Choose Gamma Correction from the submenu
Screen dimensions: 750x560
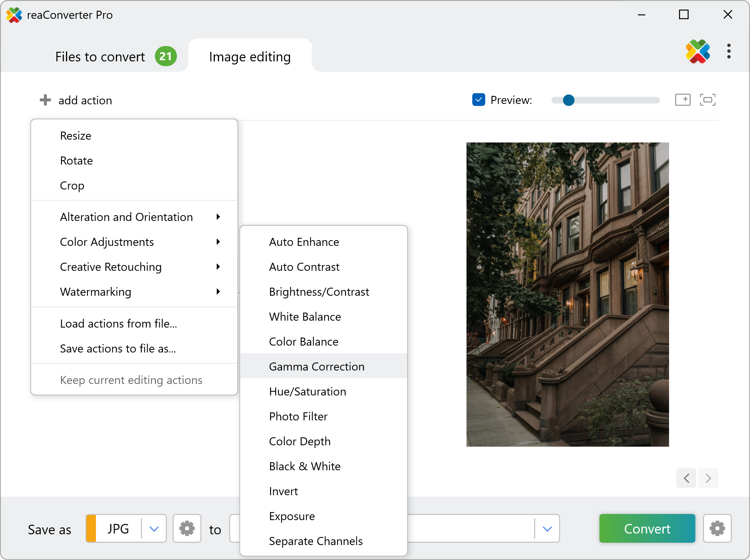coord(316,367)
